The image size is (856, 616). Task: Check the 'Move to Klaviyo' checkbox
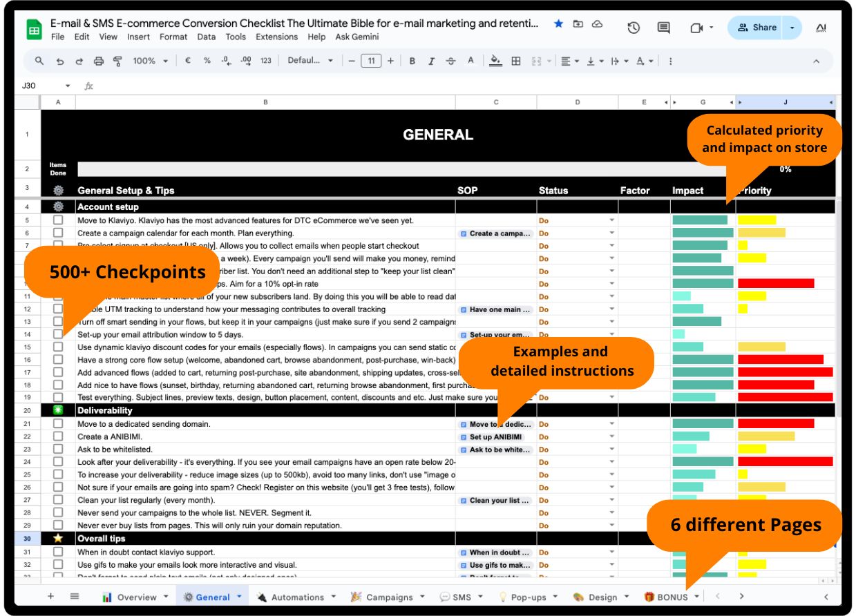[x=58, y=220]
